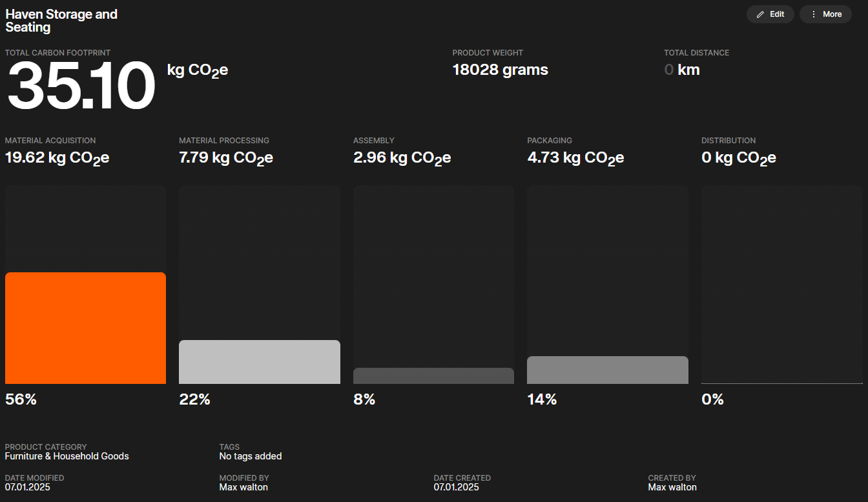Click Furniture & Household Goods category
Image resolution: width=868 pixels, height=502 pixels.
(x=67, y=456)
